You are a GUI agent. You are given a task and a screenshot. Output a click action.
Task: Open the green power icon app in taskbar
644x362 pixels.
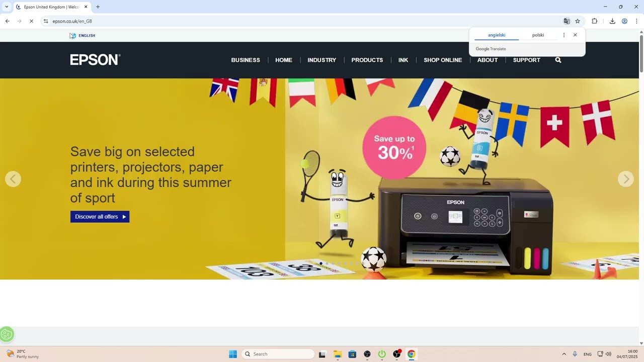[382, 354]
